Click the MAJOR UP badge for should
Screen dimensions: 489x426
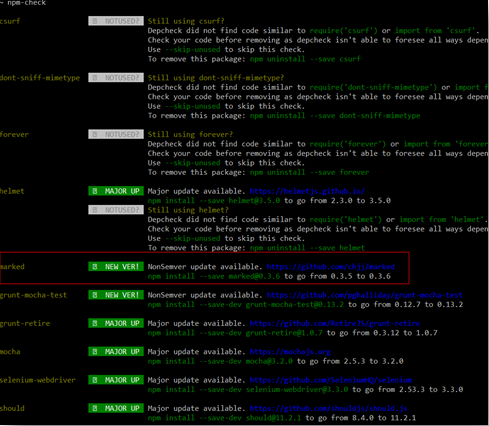coord(116,408)
